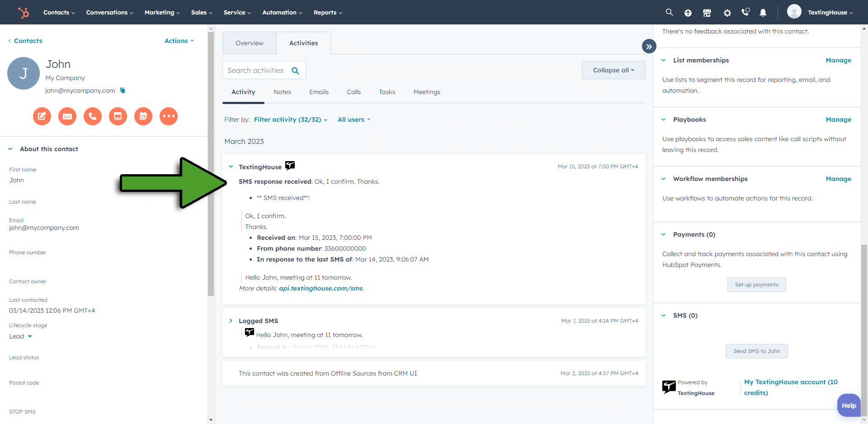Open the Collapse all dropdown
This screenshot has height=424, width=868.
(613, 70)
